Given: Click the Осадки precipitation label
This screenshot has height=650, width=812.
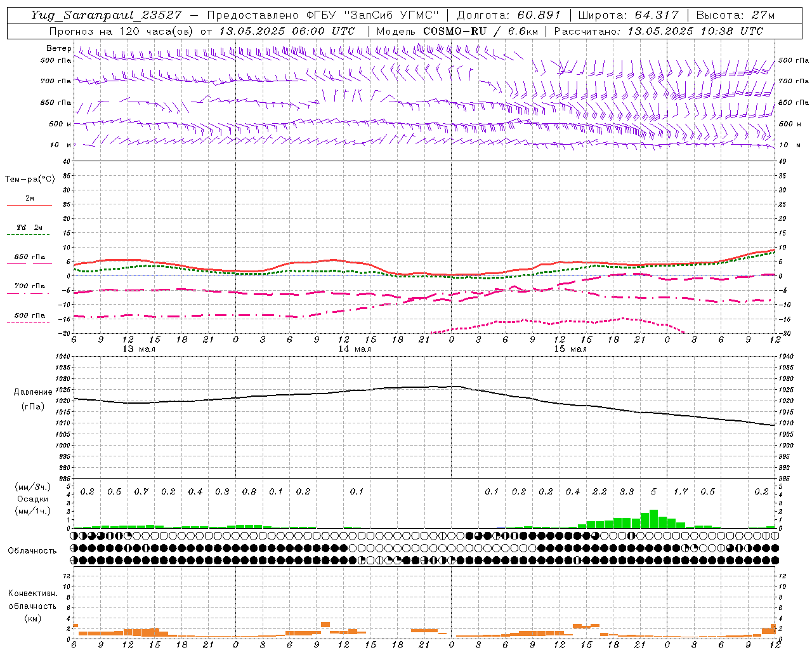Looking at the screenshot, I should click(33, 499).
